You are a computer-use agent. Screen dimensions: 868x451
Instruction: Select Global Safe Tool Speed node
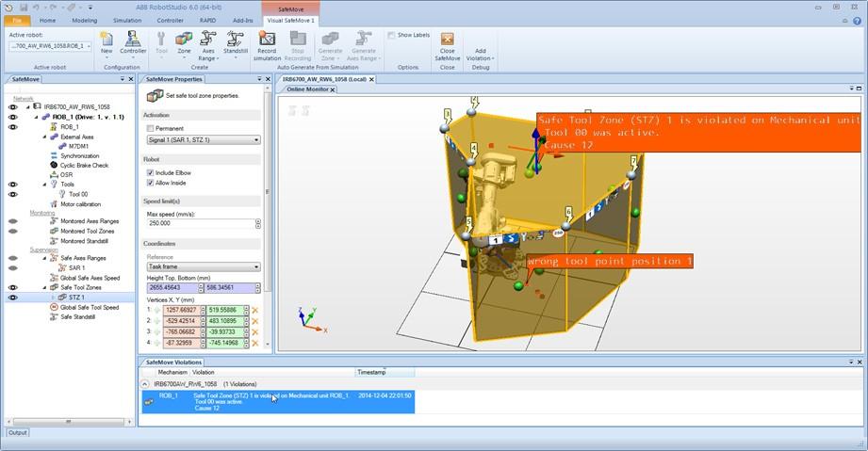tap(90, 307)
